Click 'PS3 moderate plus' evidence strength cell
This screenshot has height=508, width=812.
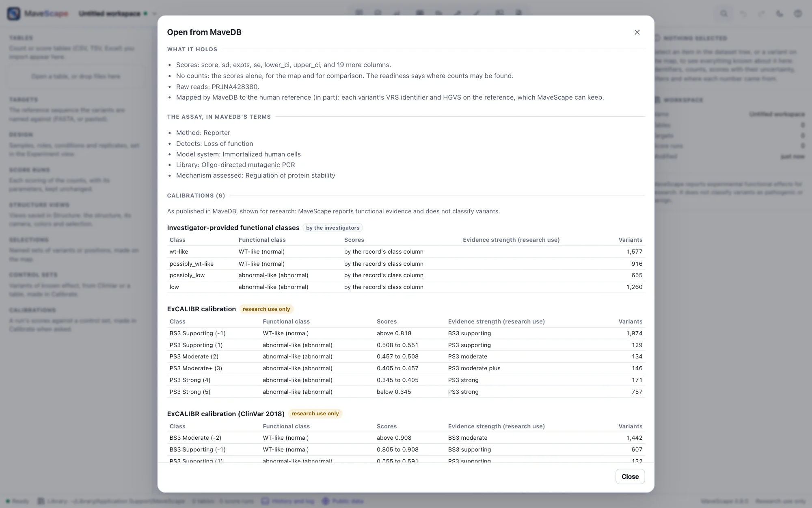coord(474,368)
